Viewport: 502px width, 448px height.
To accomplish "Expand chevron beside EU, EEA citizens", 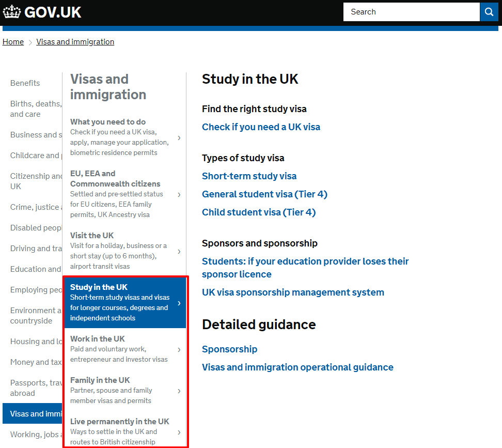I will (179, 195).
